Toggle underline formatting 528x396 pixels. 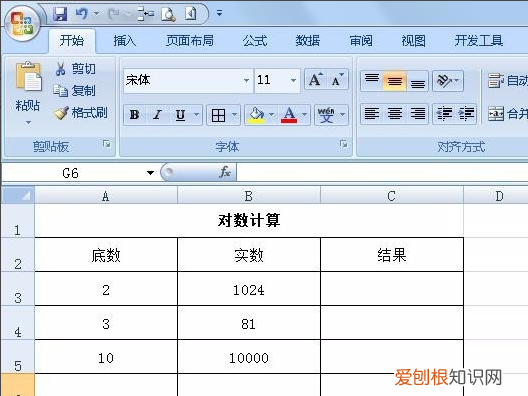click(x=180, y=115)
